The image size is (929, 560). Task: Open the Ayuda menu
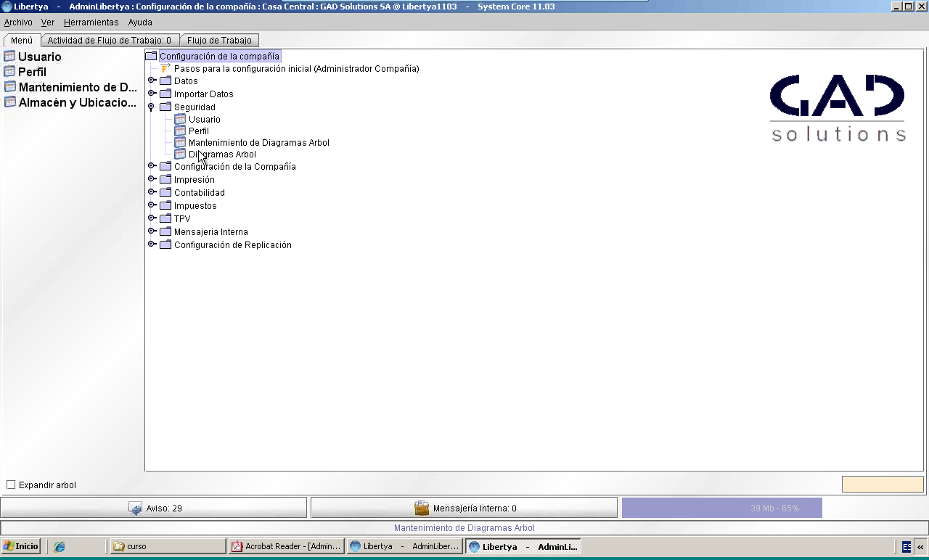[140, 22]
